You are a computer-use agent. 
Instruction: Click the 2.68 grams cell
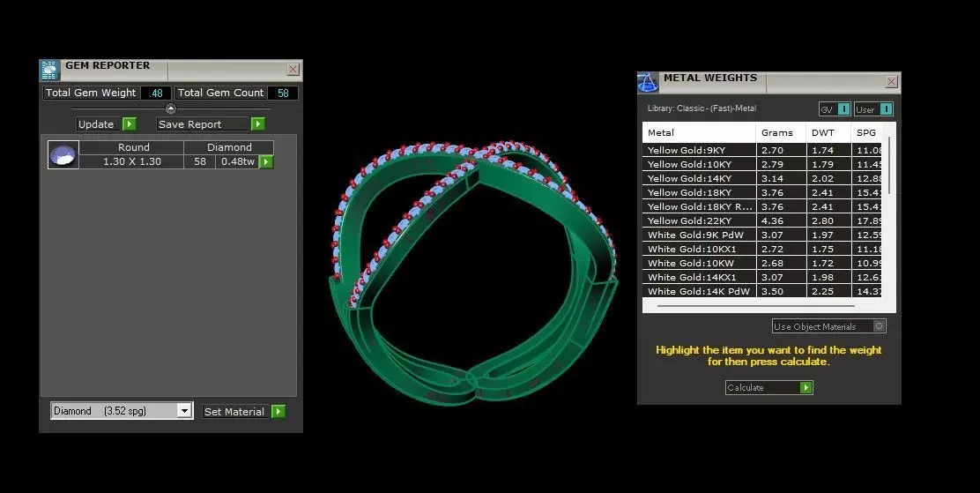(x=781, y=263)
